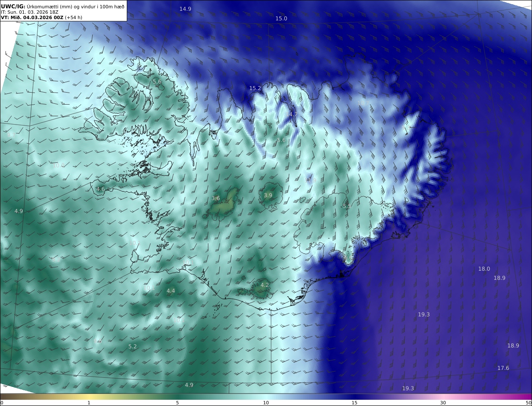This screenshot has width=532, height=406.
Task: Click the colorbar tick label 1
Action: click(x=89, y=403)
